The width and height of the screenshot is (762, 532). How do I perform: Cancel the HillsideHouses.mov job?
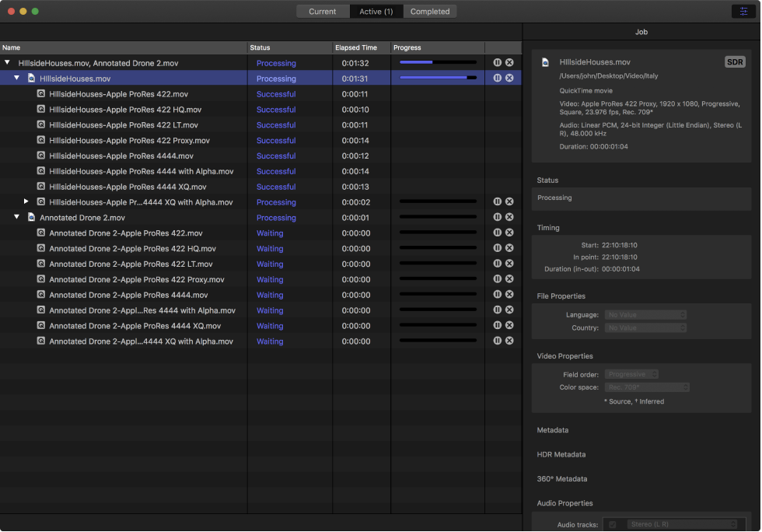509,78
